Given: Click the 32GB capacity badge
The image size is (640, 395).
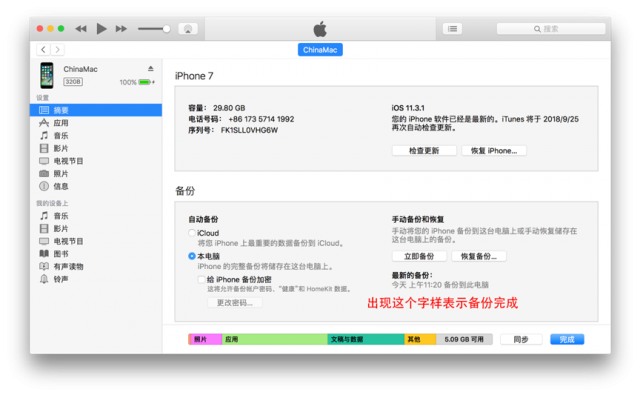Looking at the screenshot, I should pos(73,82).
